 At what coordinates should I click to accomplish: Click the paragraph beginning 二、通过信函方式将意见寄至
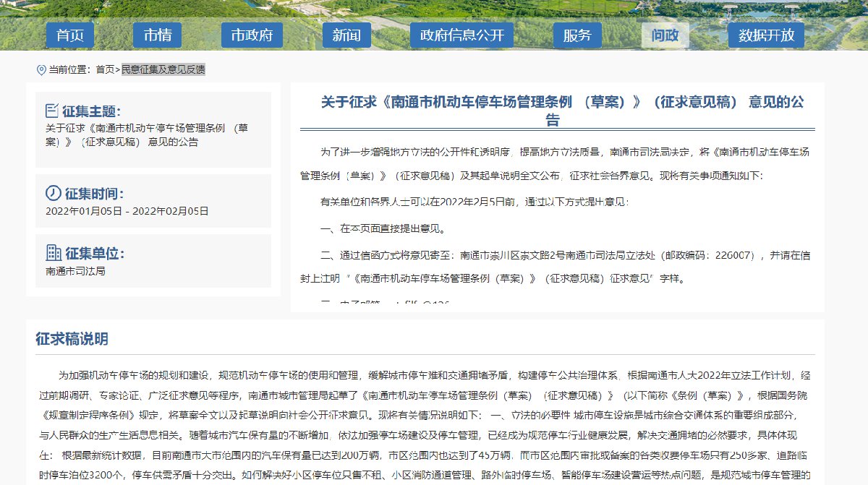point(556,267)
